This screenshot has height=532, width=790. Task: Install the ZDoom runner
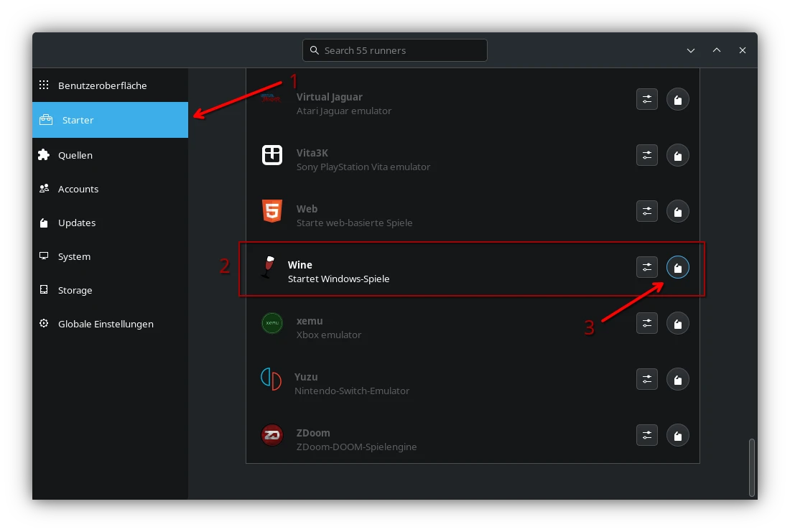(x=678, y=435)
